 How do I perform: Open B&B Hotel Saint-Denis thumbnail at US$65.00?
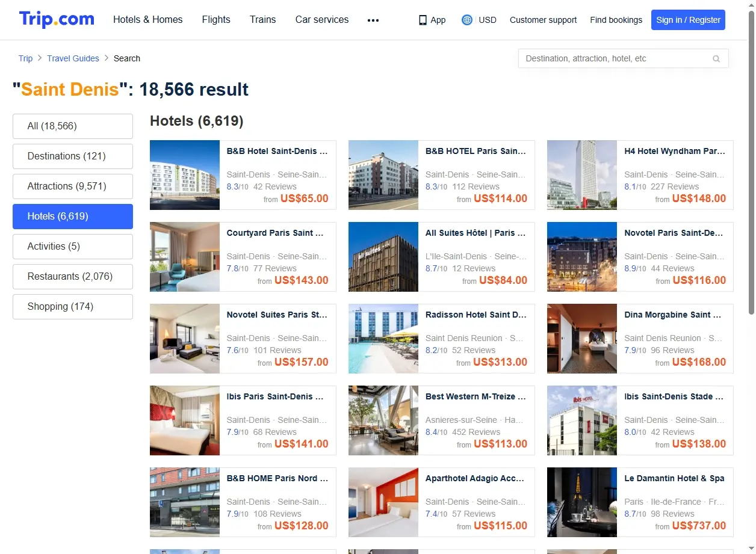(185, 175)
